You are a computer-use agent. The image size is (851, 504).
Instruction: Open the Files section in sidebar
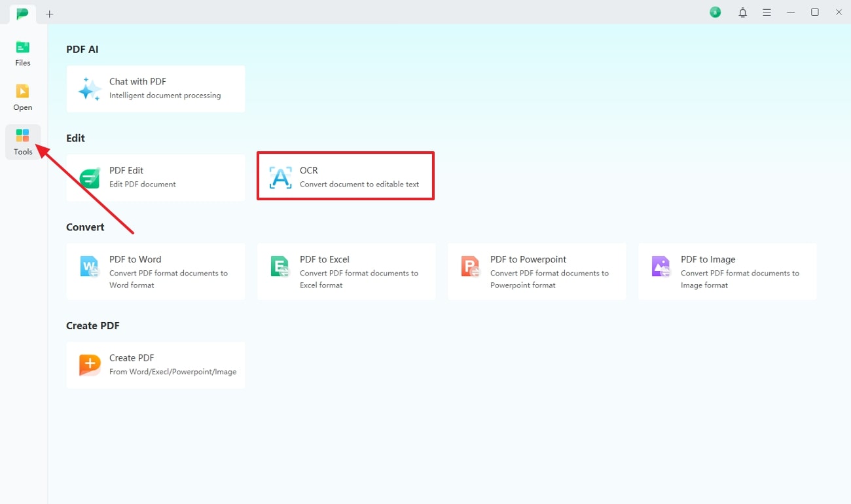[23, 53]
